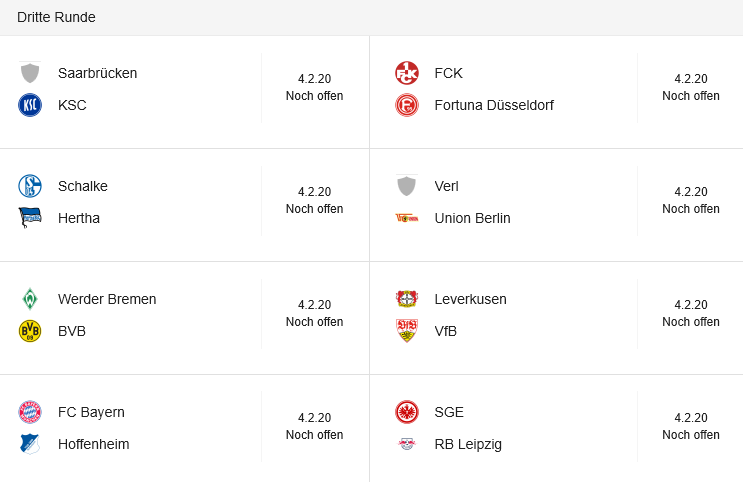
Task: Click the KSC club logo
Action: pos(30,105)
